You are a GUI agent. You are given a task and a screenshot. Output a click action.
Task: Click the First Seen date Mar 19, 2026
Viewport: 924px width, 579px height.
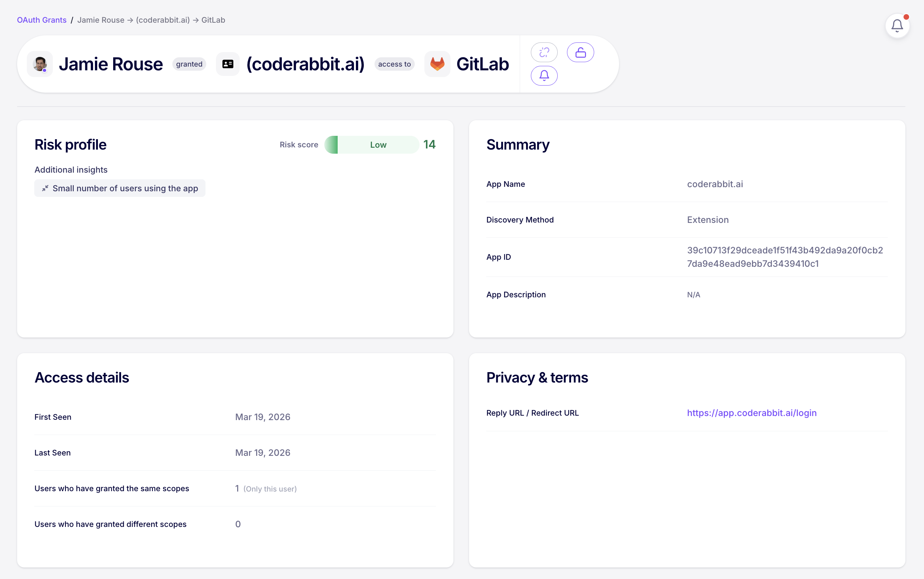[x=263, y=417]
